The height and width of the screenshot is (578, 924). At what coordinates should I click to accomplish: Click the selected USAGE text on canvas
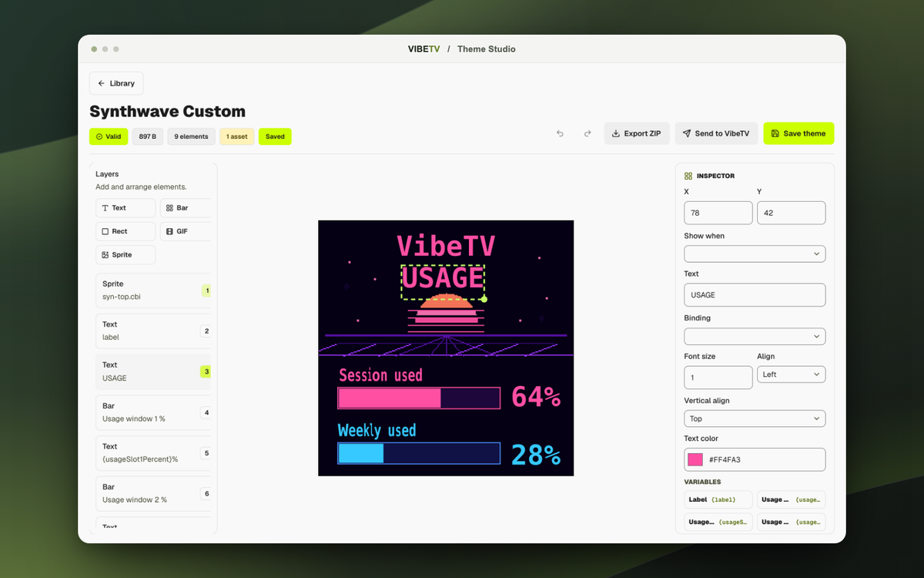[x=443, y=279]
